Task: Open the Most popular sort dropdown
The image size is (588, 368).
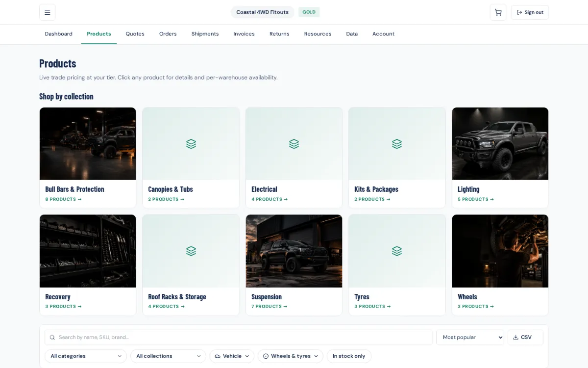Action: click(x=470, y=337)
